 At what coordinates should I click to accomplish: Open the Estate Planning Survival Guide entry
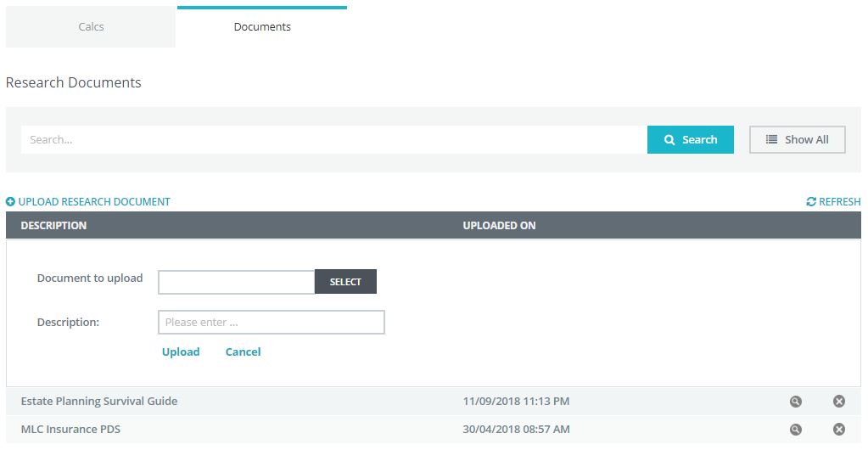coord(99,402)
